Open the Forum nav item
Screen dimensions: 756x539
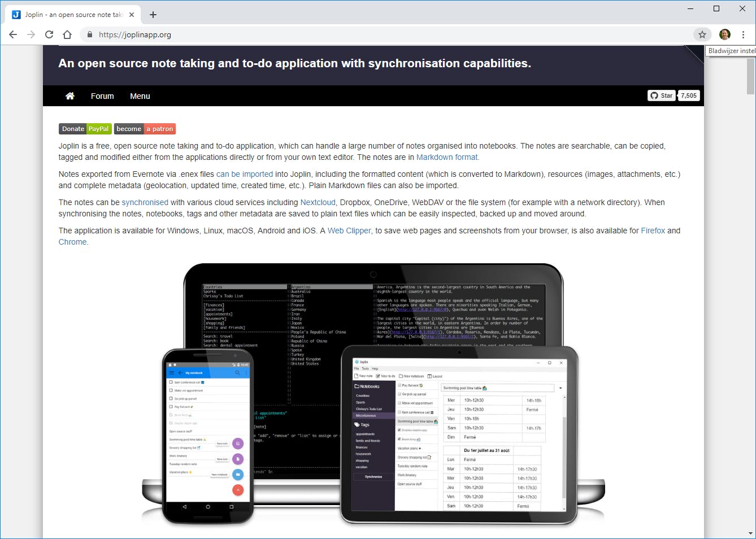(102, 96)
